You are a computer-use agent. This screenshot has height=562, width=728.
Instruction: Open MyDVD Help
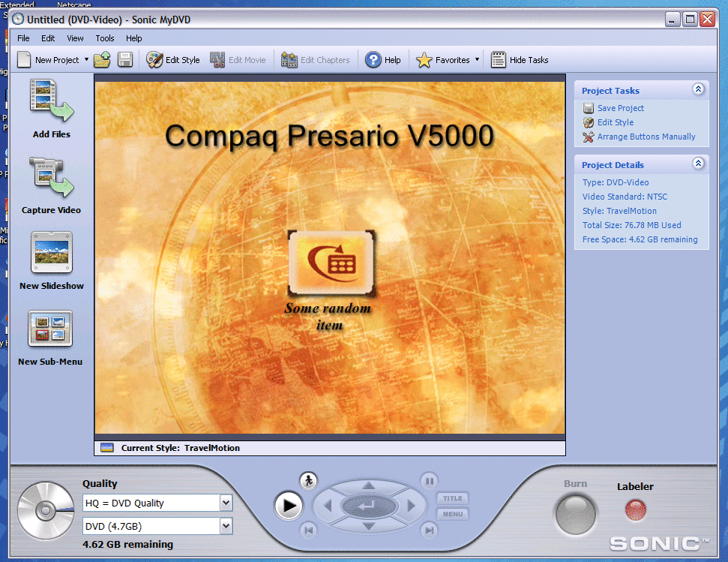click(382, 59)
